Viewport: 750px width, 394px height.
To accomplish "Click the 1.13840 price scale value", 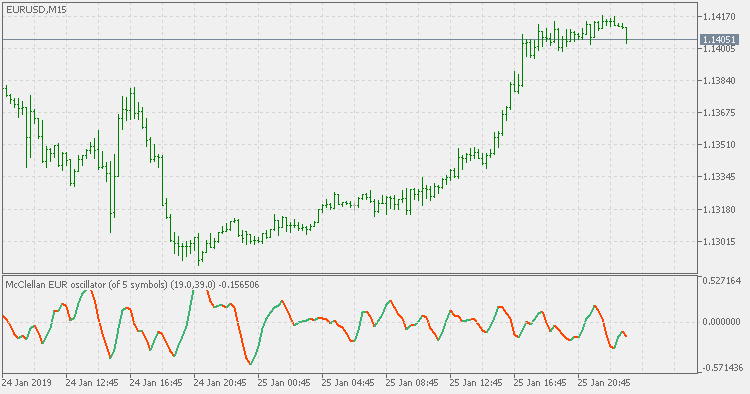I will (719, 80).
